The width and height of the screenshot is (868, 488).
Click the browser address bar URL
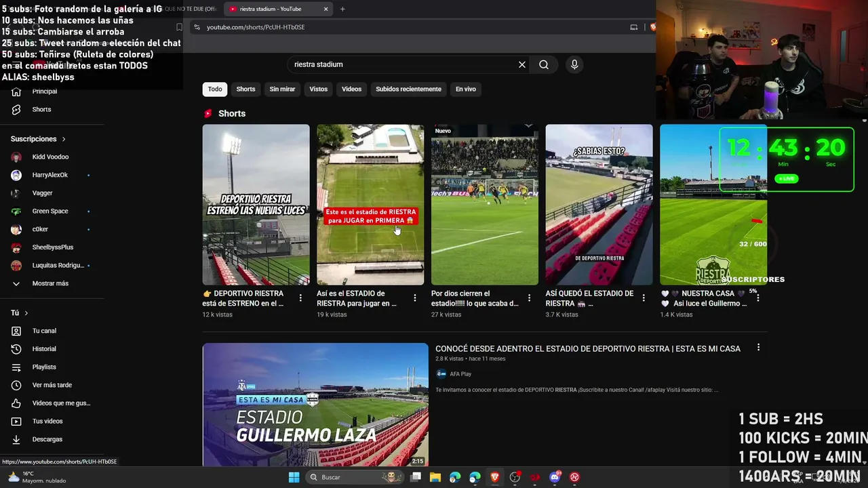tap(256, 27)
